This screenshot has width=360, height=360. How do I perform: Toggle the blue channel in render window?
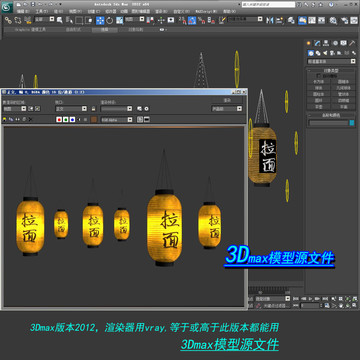pos(72,120)
